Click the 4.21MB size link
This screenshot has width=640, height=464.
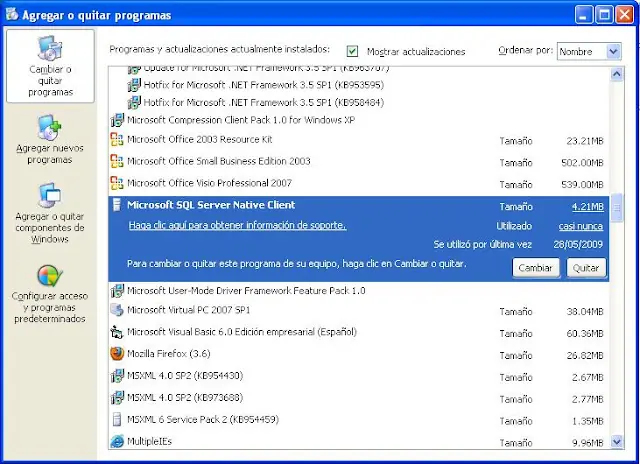588,206
